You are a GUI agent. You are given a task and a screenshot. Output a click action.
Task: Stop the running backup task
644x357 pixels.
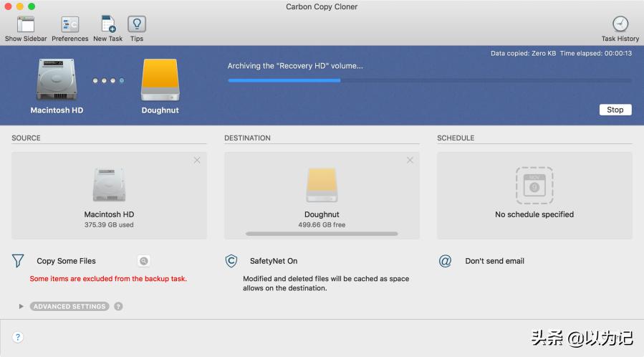[615, 110]
